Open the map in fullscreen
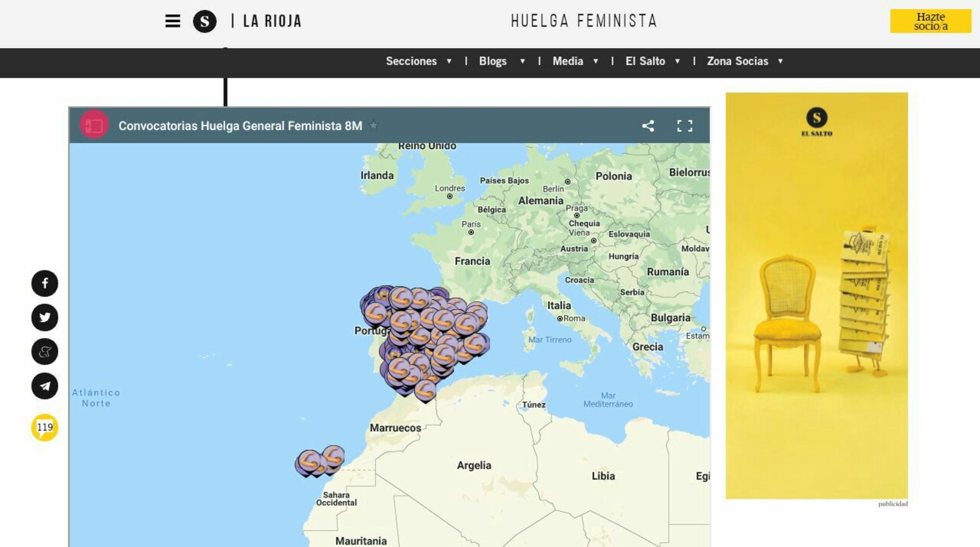 click(x=685, y=126)
